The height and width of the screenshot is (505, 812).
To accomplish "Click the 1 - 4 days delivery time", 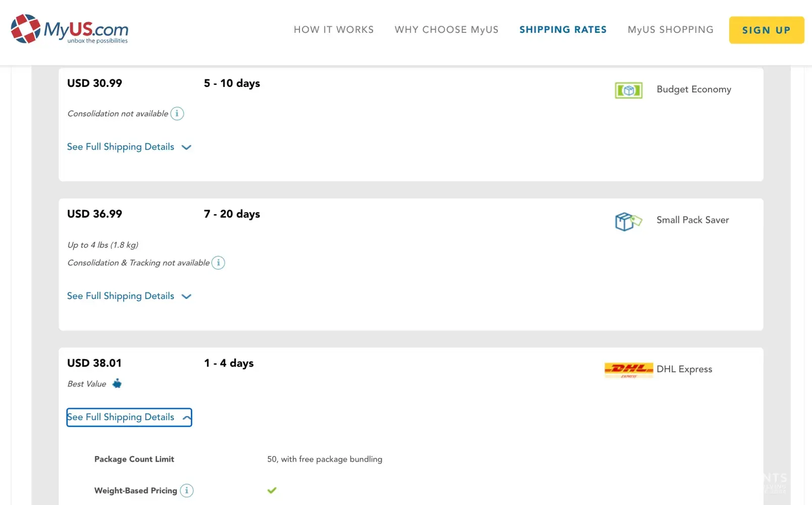I will tap(229, 363).
